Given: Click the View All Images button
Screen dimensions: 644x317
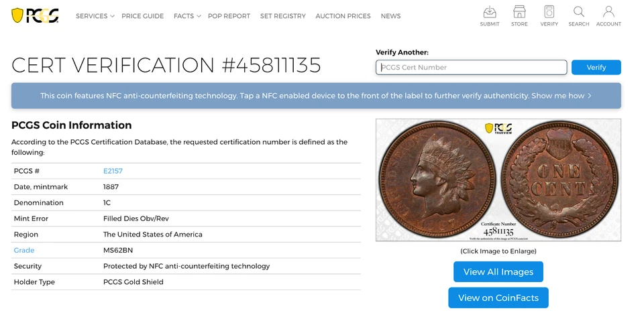Looking at the screenshot, I should 498,272.
